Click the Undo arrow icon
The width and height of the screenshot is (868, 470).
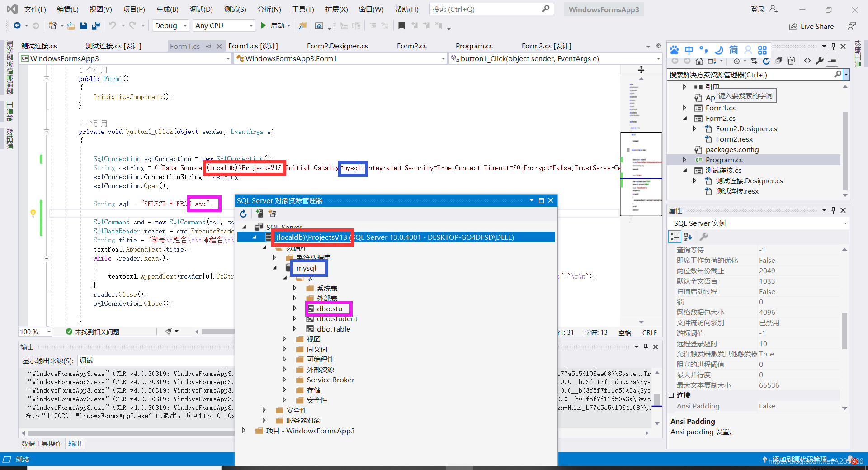[113, 26]
